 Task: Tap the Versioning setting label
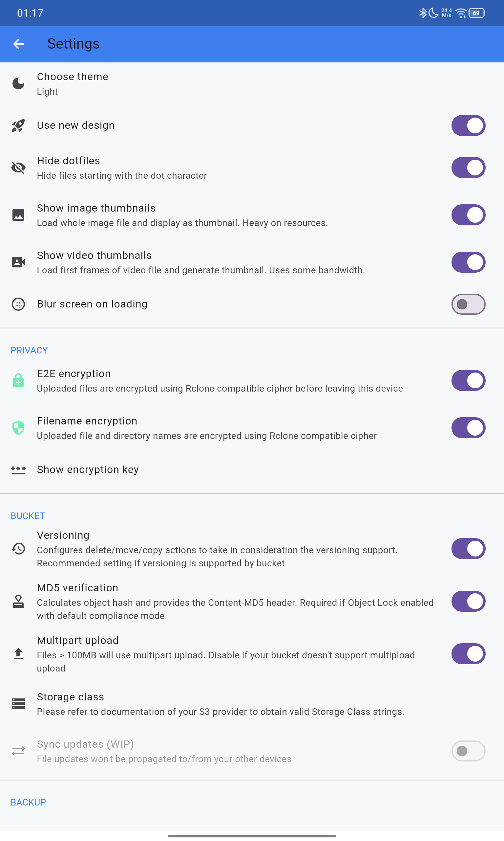click(x=63, y=535)
